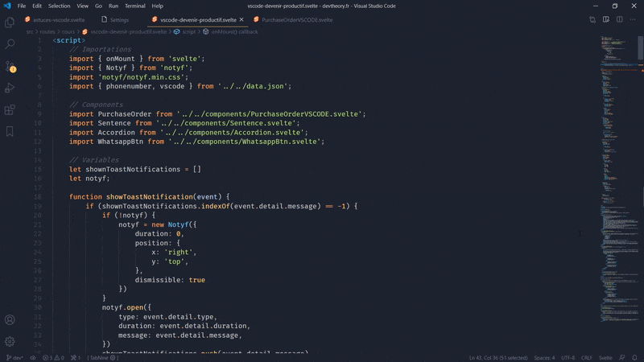Open the Manage gear menu
The image size is (644, 362).
point(10,341)
